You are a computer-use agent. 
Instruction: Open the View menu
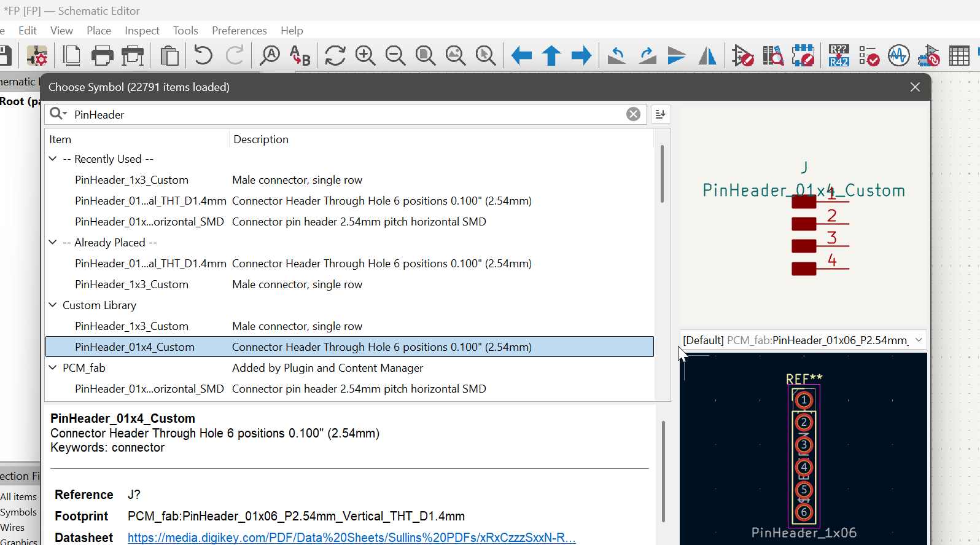61,30
